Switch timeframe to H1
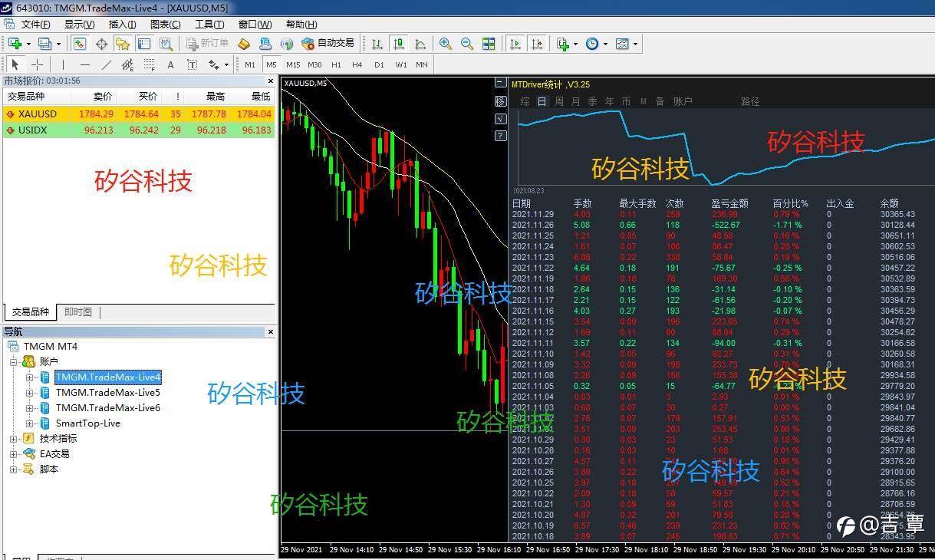The image size is (935, 560). [x=336, y=64]
